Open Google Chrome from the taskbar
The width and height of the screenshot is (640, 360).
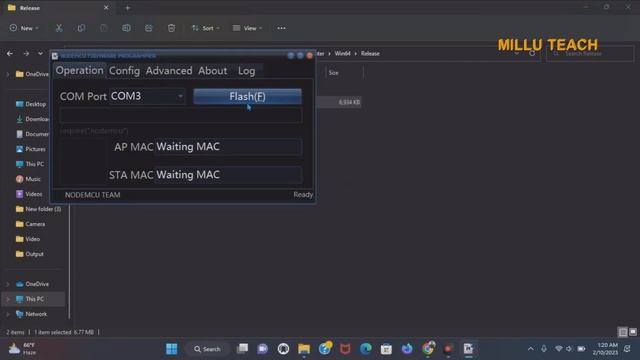pyautogui.click(x=428, y=349)
